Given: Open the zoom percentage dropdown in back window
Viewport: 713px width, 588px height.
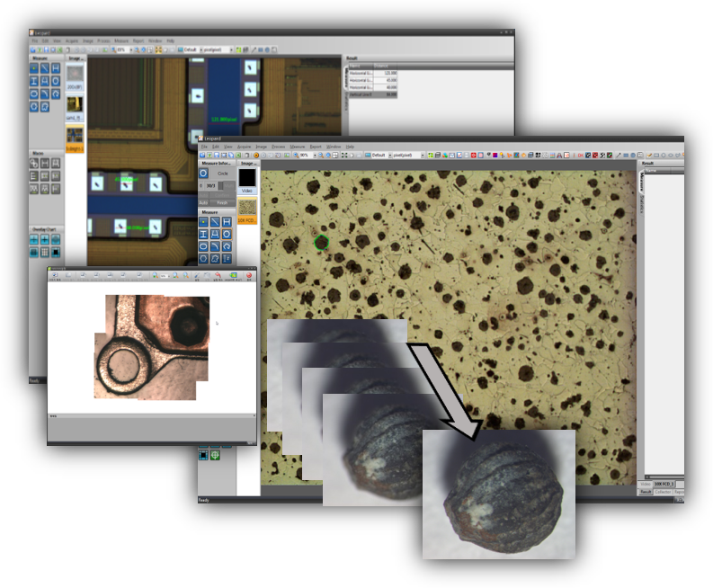Looking at the screenshot, I should point(131,49).
